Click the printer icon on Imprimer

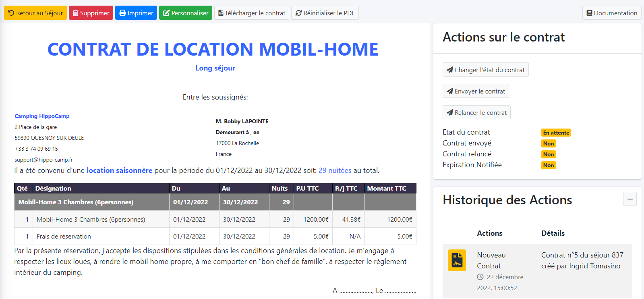click(122, 13)
